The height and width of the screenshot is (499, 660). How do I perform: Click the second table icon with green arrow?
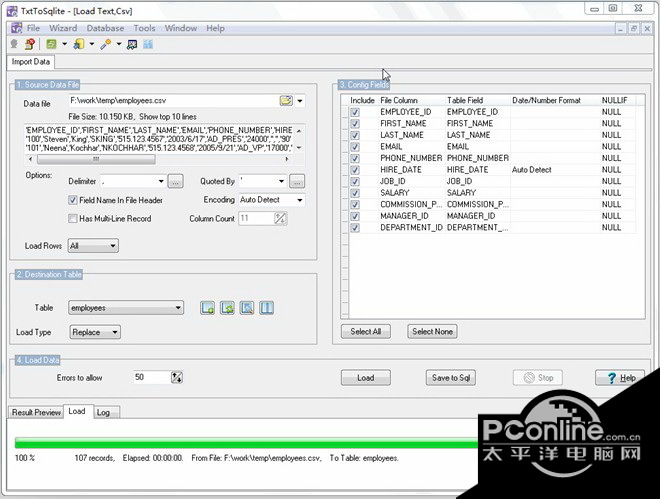[x=227, y=308]
